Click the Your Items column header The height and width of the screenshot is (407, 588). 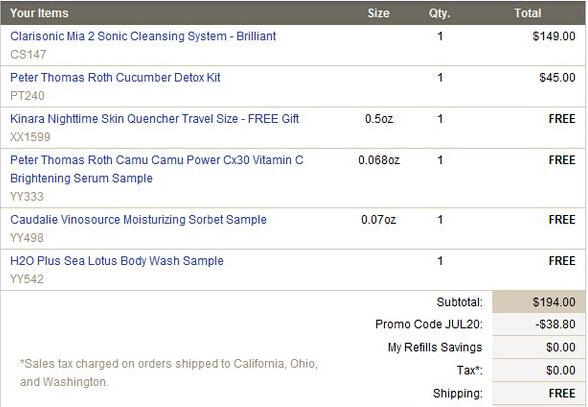click(39, 13)
